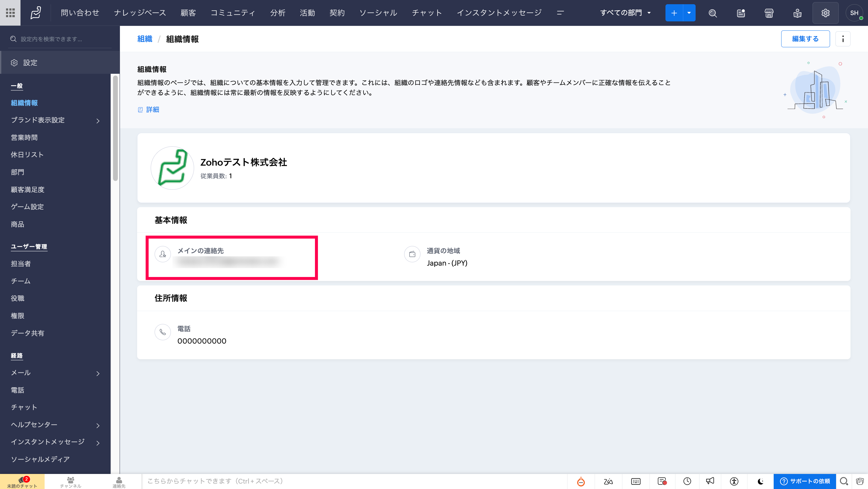Viewport: 868px width, 489px height.
Task: Toggle night mode with the moon icon
Action: pos(760,481)
